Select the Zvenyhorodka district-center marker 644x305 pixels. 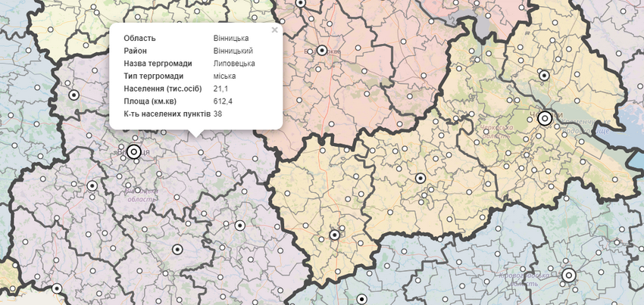(x=420, y=179)
